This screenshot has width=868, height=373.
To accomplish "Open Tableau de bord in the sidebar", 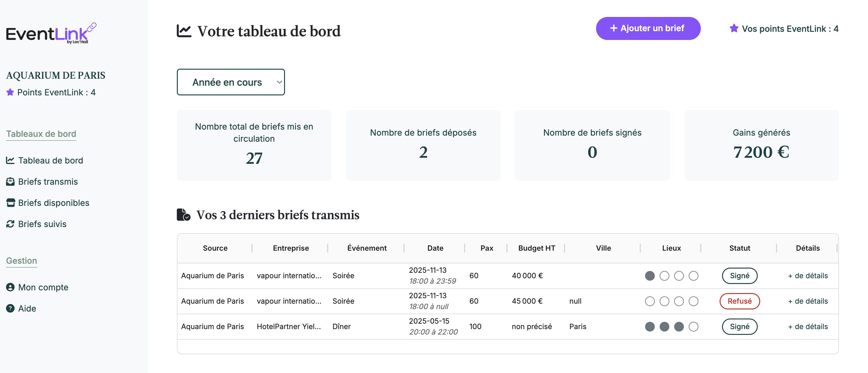I will pyautogui.click(x=45, y=160).
